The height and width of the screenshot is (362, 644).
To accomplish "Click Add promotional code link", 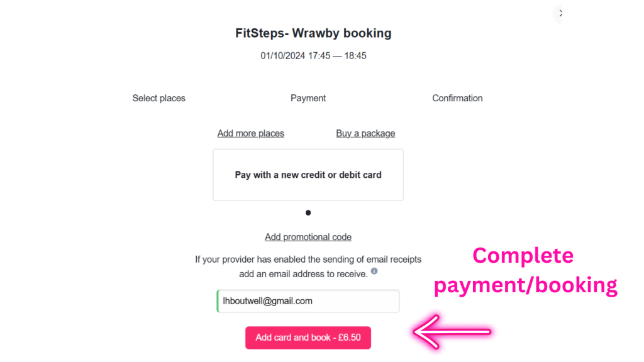I will coord(308,237).
